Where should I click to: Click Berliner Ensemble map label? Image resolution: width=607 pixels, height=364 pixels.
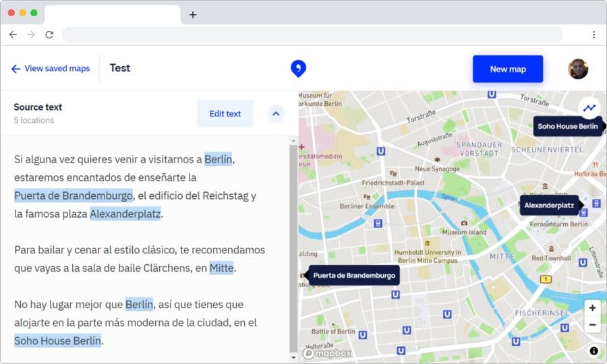(x=367, y=206)
